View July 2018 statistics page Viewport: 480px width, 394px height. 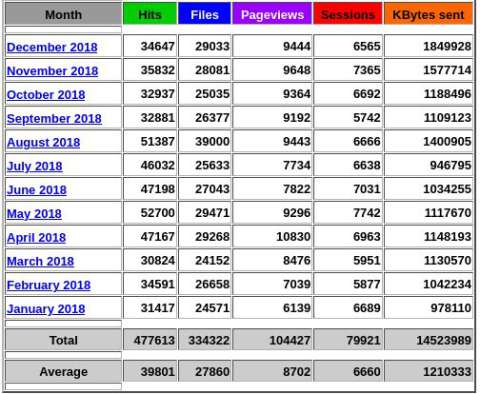coord(35,166)
